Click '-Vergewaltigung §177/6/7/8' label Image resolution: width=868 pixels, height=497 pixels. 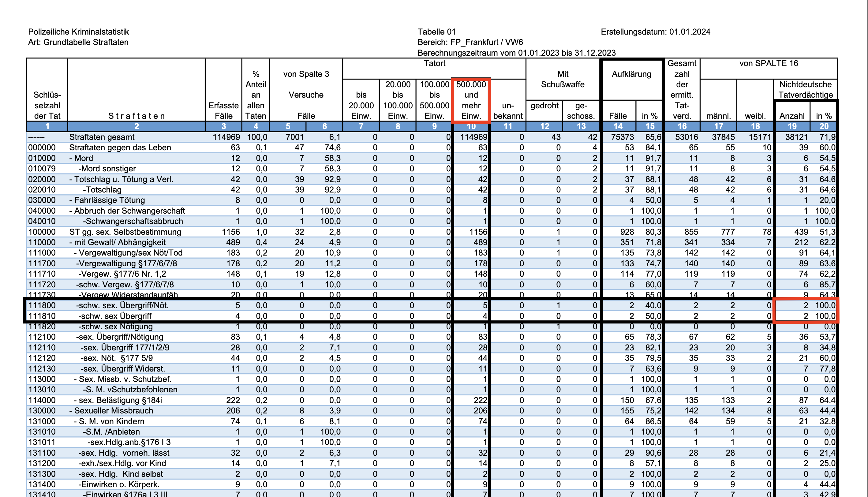pyautogui.click(x=127, y=263)
